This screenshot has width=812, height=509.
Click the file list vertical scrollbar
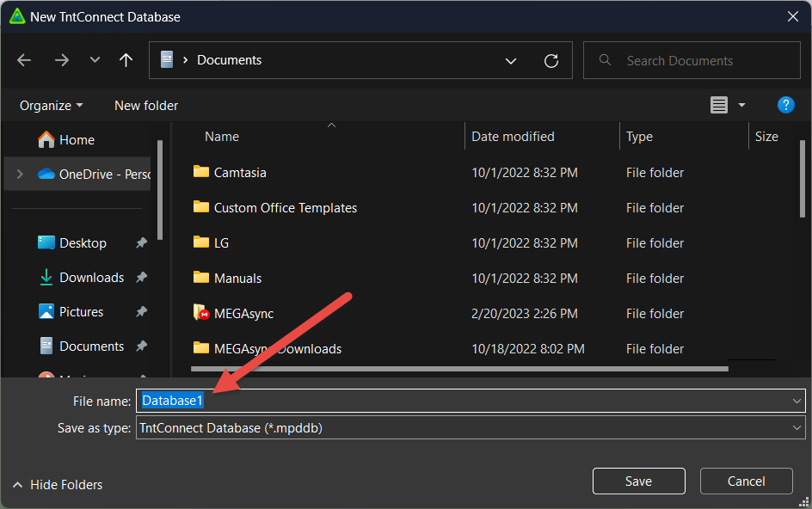tap(803, 179)
